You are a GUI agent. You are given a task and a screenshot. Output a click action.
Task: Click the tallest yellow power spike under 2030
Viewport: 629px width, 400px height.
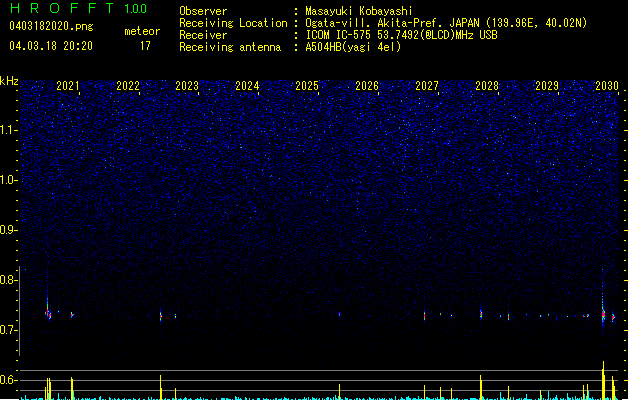coord(603,380)
